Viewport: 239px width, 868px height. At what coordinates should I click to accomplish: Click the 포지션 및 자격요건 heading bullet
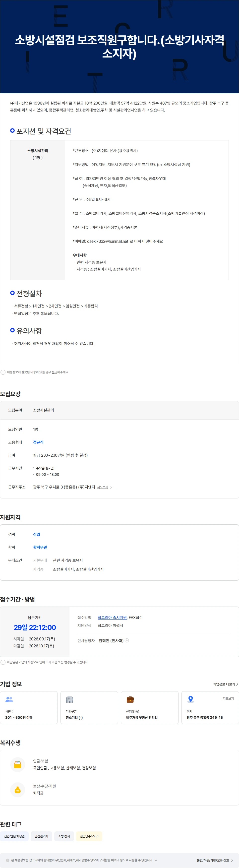pyautogui.click(x=12, y=130)
